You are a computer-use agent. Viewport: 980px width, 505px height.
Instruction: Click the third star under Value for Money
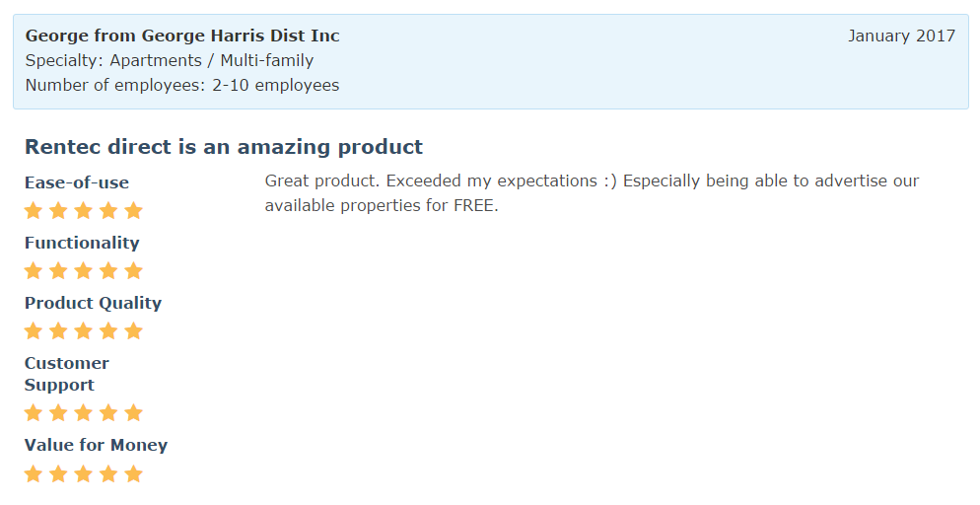pyautogui.click(x=84, y=473)
